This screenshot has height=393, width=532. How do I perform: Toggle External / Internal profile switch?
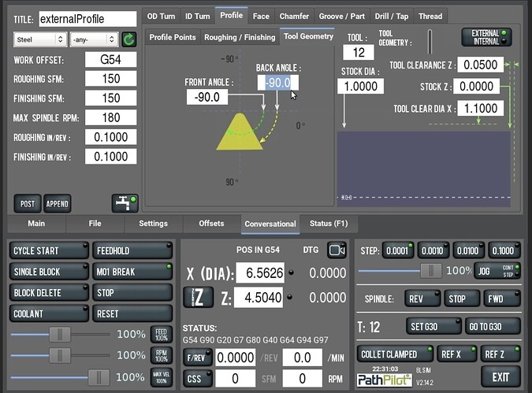point(486,37)
